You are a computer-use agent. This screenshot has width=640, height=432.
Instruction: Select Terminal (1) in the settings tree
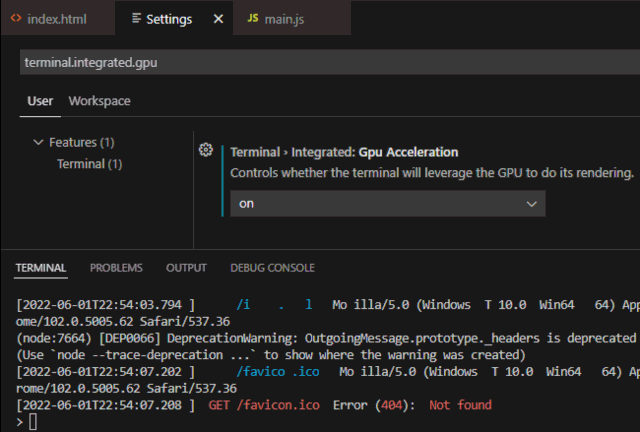(x=89, y=164)
